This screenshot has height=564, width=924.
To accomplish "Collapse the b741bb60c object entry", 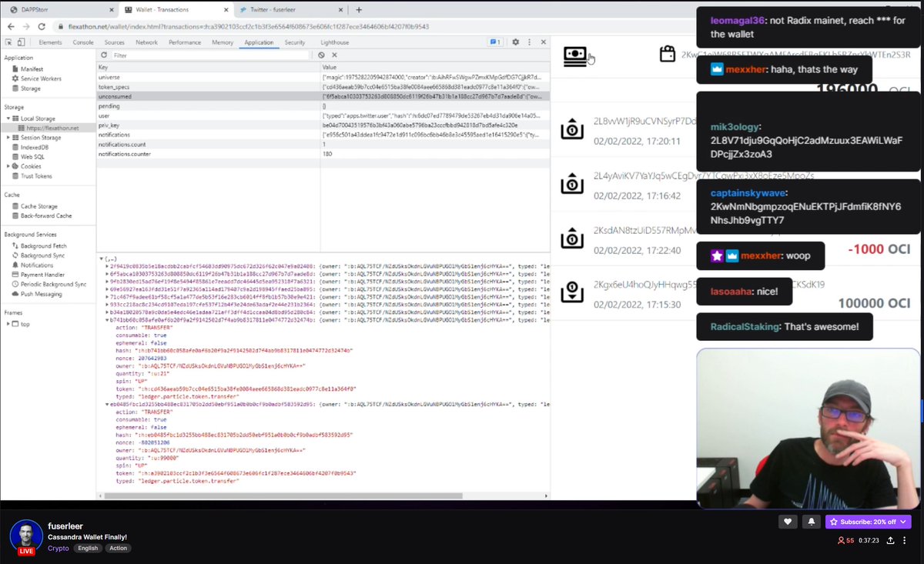I will (x=107, y=319).
